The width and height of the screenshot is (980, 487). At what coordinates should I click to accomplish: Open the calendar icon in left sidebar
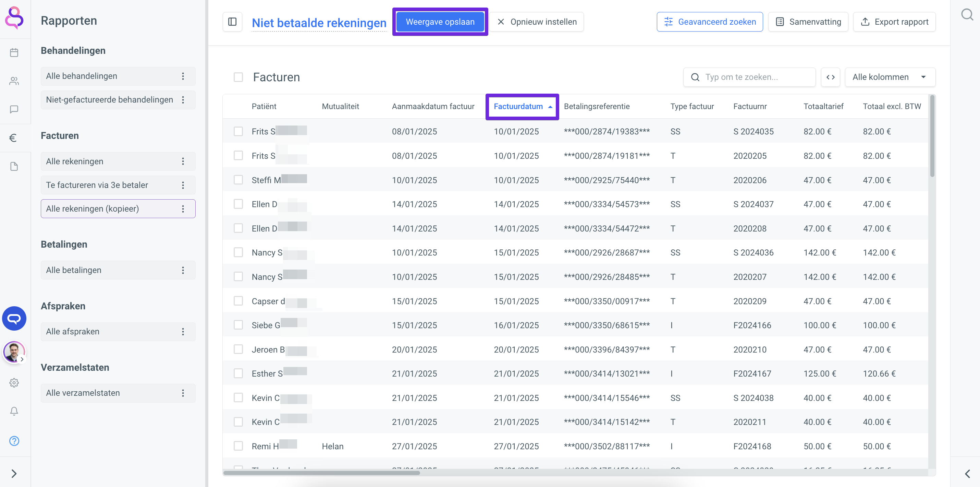click(x=14, y=52)
